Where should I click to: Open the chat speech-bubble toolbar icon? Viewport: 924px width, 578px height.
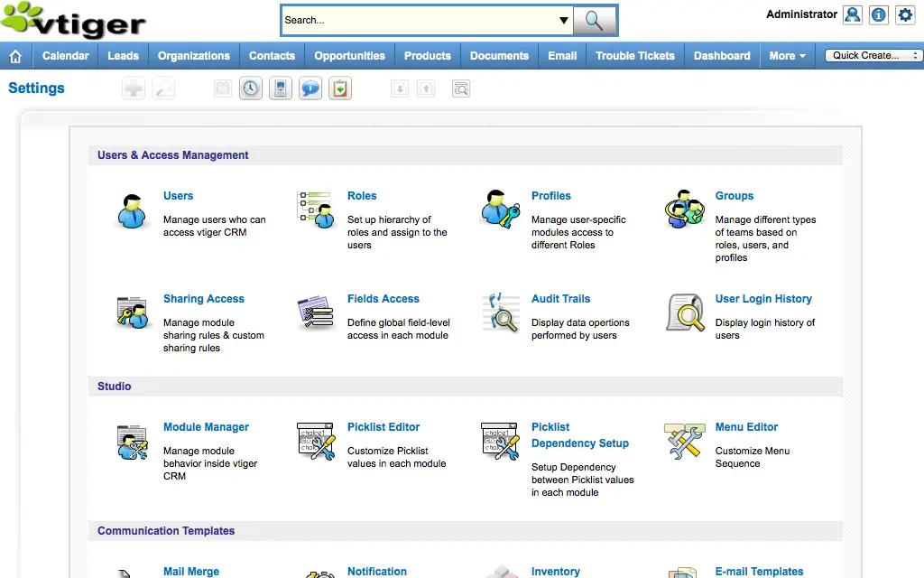[310, 88]
